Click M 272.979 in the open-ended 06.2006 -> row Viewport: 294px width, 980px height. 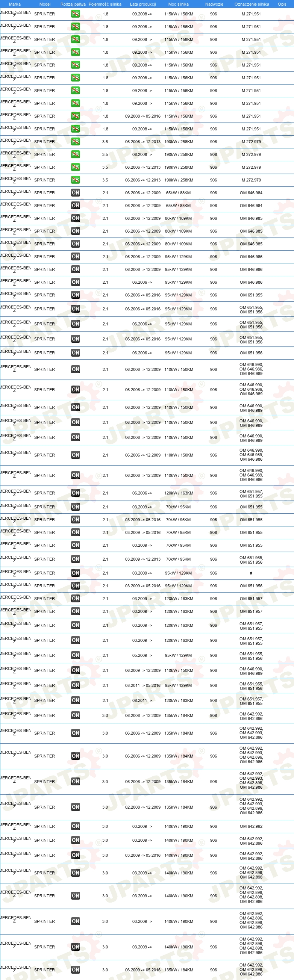click(252, 154)
